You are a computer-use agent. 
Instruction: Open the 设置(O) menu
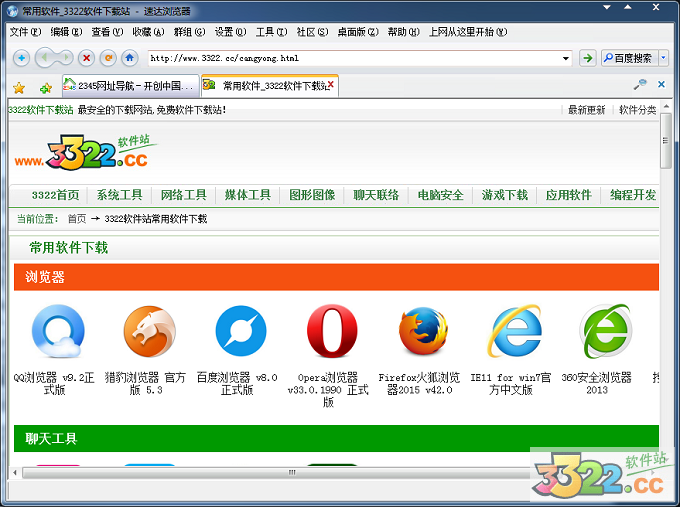point(231,32)
